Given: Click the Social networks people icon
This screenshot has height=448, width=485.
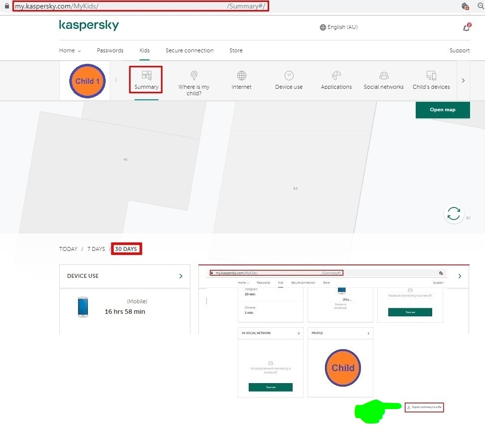Looking at the screenshot, I should click(x=384, y=75).
